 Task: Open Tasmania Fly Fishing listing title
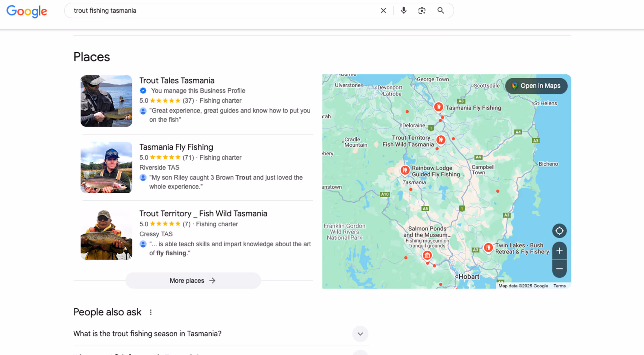click(176, 147)
